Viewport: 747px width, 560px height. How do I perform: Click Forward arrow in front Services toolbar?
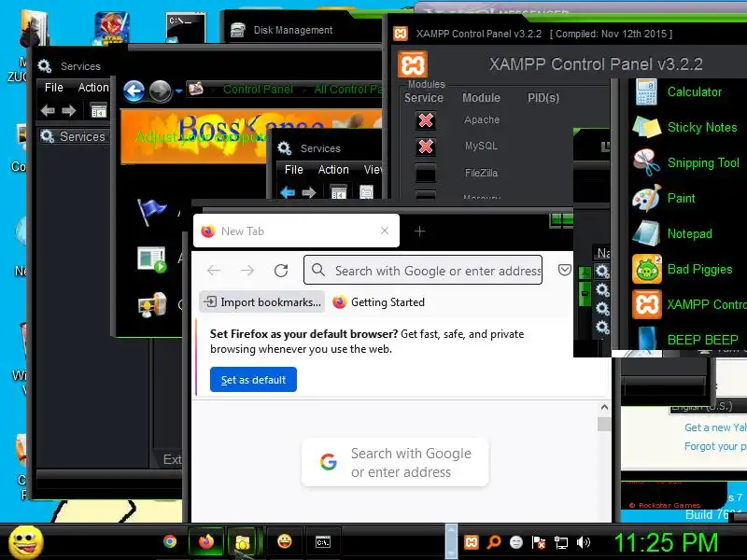(x=309, y=193)
